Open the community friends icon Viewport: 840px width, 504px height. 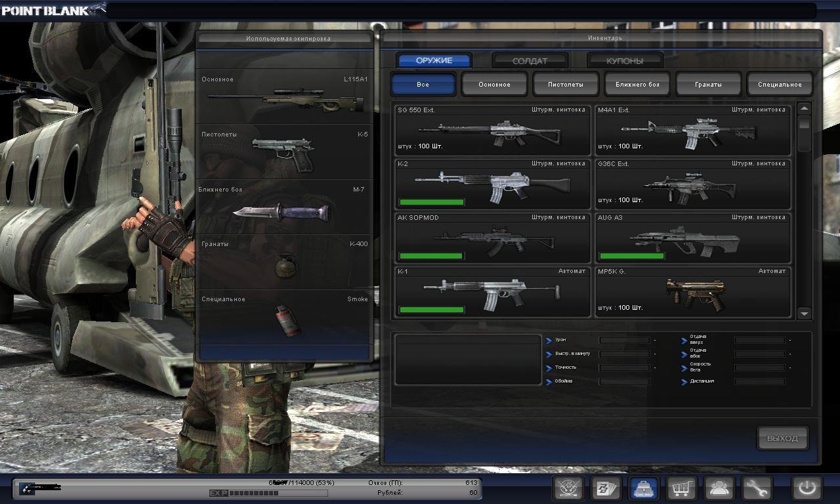[719, 489]
